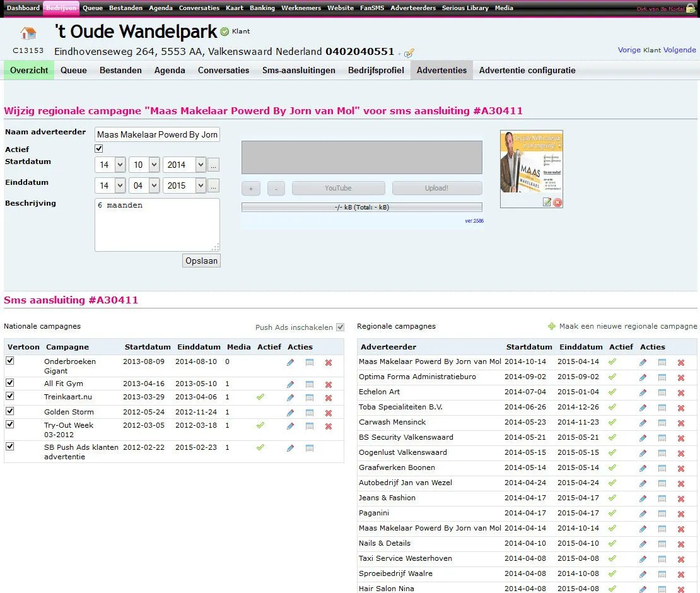Uncheck Vertoon for Onderbroeken Gigant
This screenshot has width=700, height=593.
10,361
